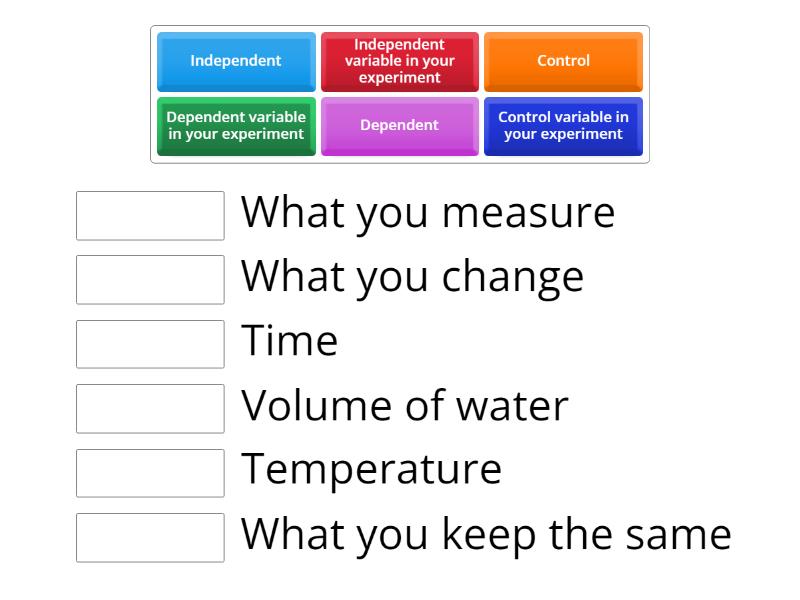Click the Volume of water label text
This screenshot has height=600, width=800.
(x=405, y=406)
